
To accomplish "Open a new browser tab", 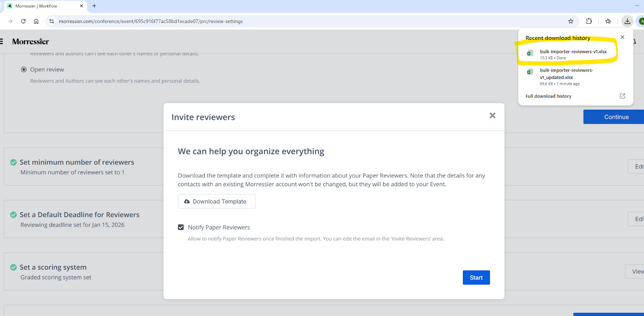I will click(94, 6).
